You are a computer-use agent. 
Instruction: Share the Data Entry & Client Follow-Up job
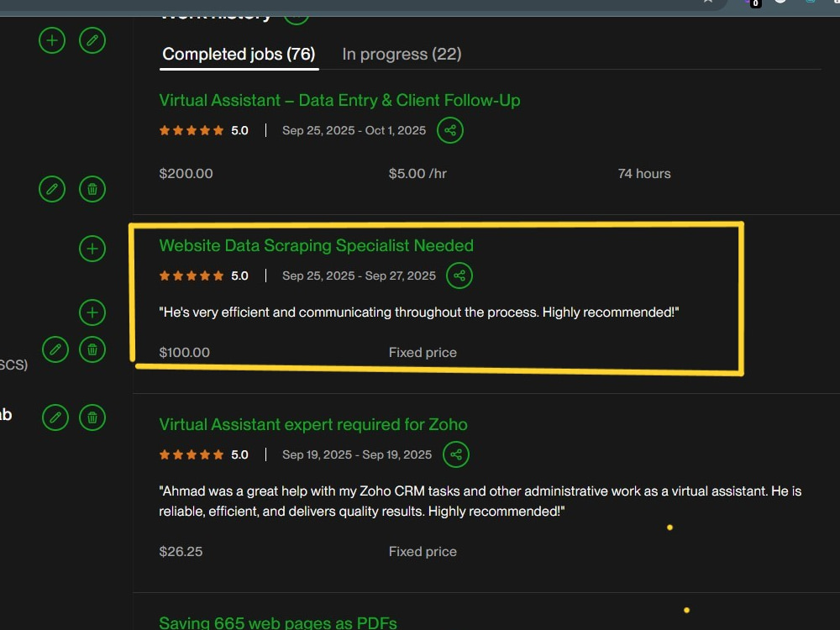pyautogui.click(x=450, y=130)
